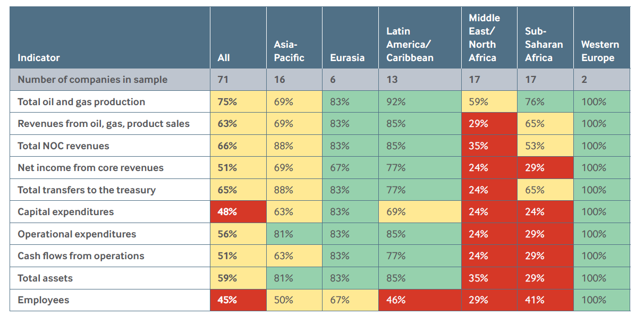The width and height of the screenshot is (644, 324).
Task: Click the Number of companies in sample label
Action: point(92,80)
